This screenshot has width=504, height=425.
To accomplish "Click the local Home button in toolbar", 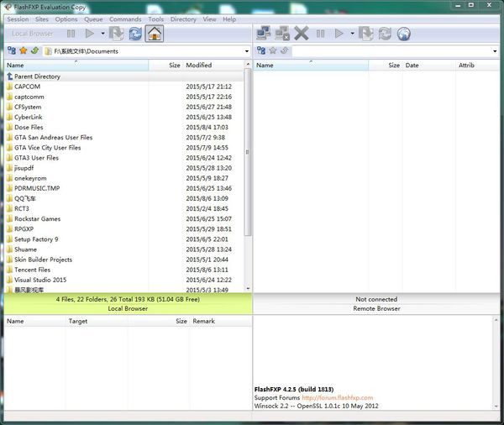I will (154, 34).
